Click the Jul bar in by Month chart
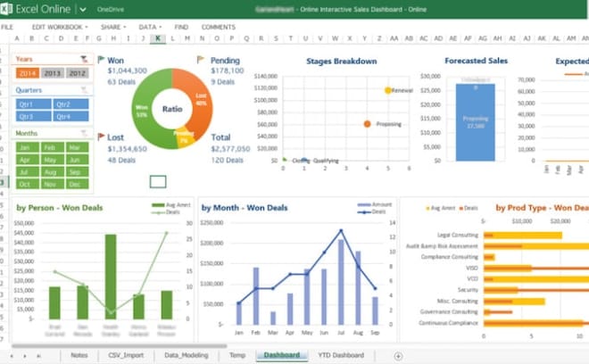 341,282
